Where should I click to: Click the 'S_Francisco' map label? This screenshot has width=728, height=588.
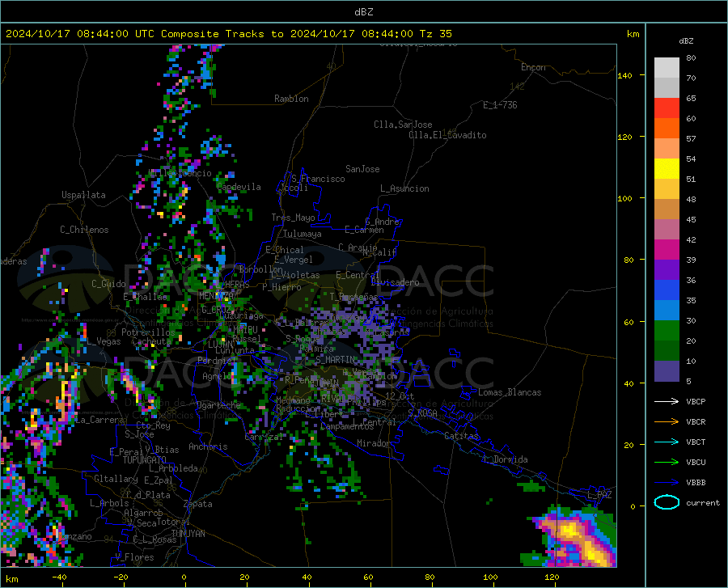pos(318,179)
